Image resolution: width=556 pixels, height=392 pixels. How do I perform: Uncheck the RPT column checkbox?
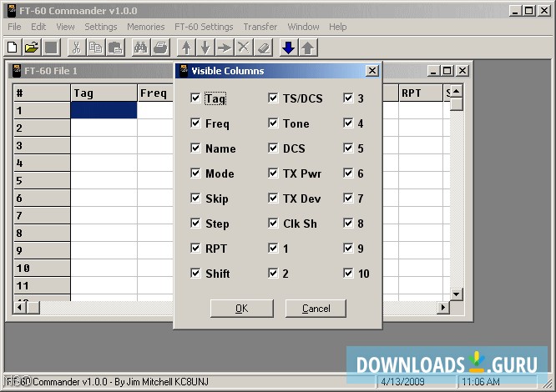(x=195, y=248)
